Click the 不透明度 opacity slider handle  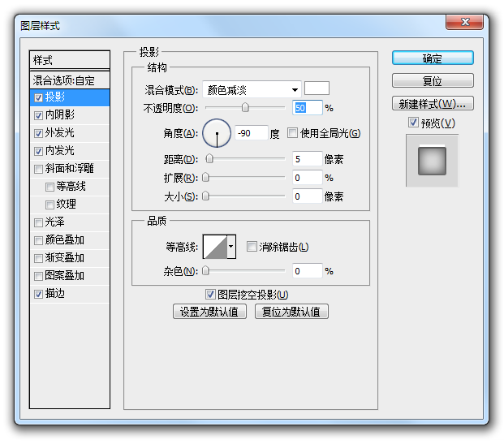point(245,107)
